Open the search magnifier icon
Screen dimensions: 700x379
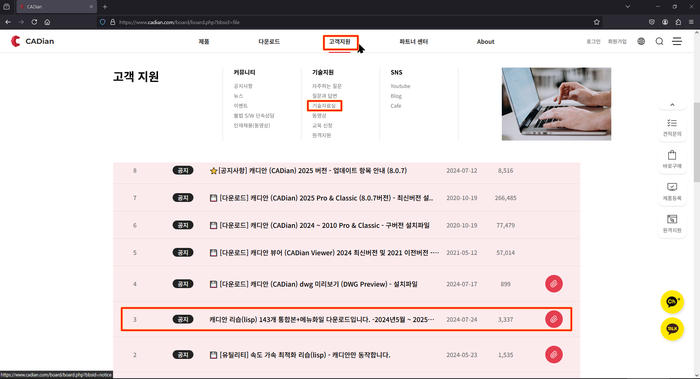[x=659, y=42]
